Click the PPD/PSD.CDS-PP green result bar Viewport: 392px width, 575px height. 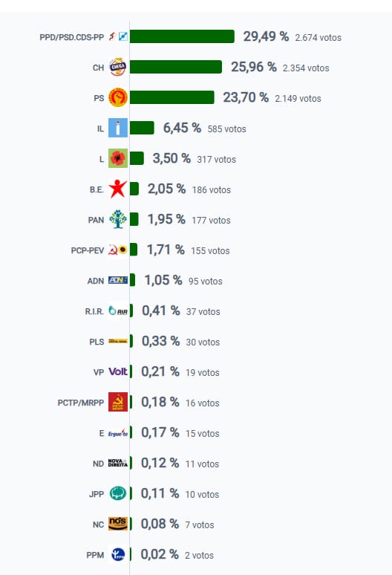[182, 36]
